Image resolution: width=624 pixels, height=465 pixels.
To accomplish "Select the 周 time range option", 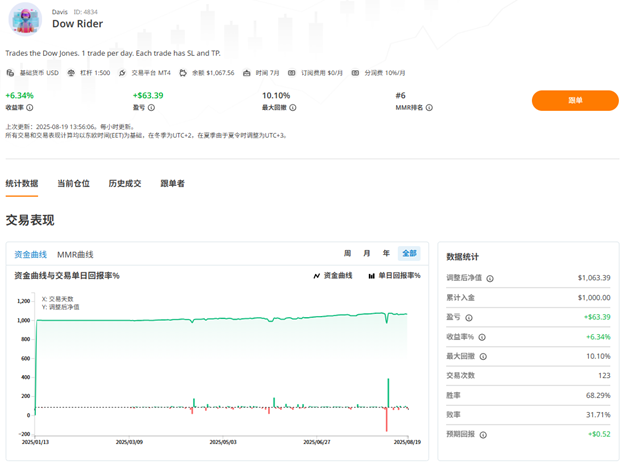I will pyautogui.click(x=347, y=254).
